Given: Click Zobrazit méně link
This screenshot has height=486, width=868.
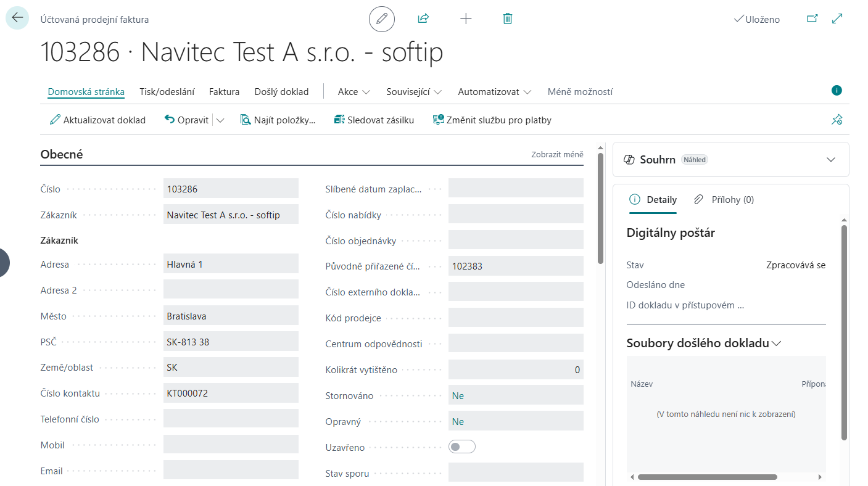Looking at the screenshot, I should tap(557, 155).
